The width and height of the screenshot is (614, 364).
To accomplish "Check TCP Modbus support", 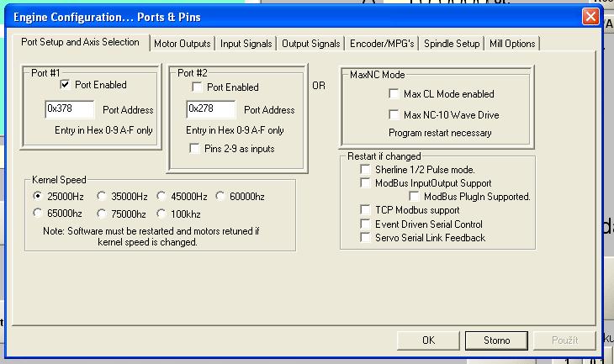I will (365, 209).
